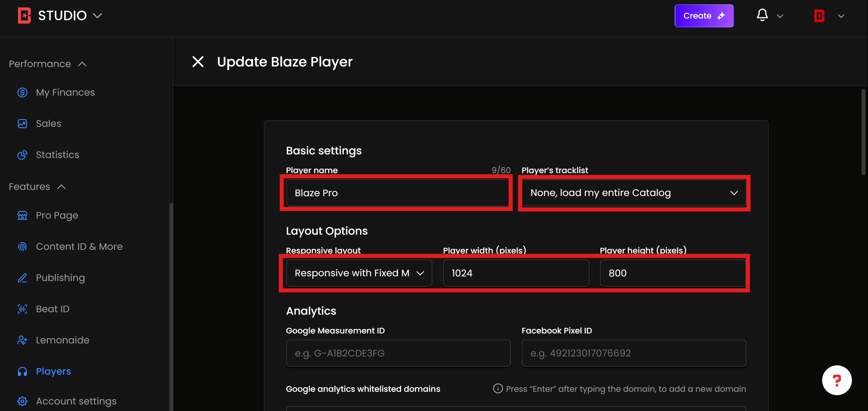Collapse the Performance section

coord(82,64)
